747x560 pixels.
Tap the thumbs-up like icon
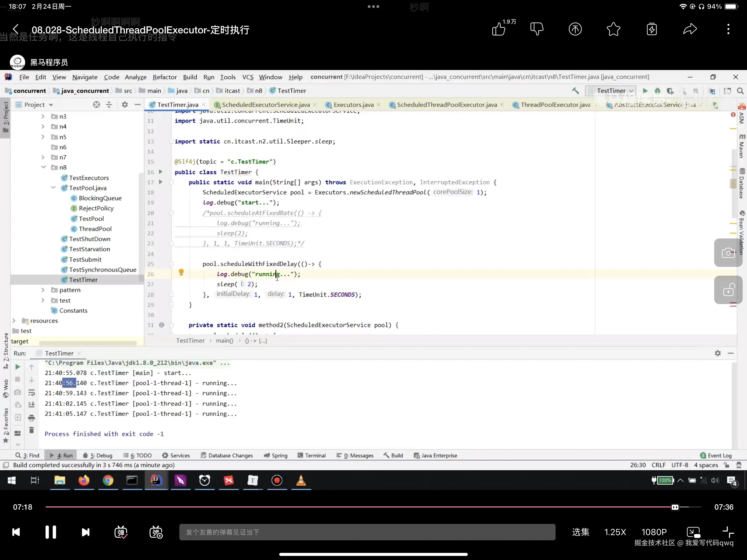click(x=498, y=29)
